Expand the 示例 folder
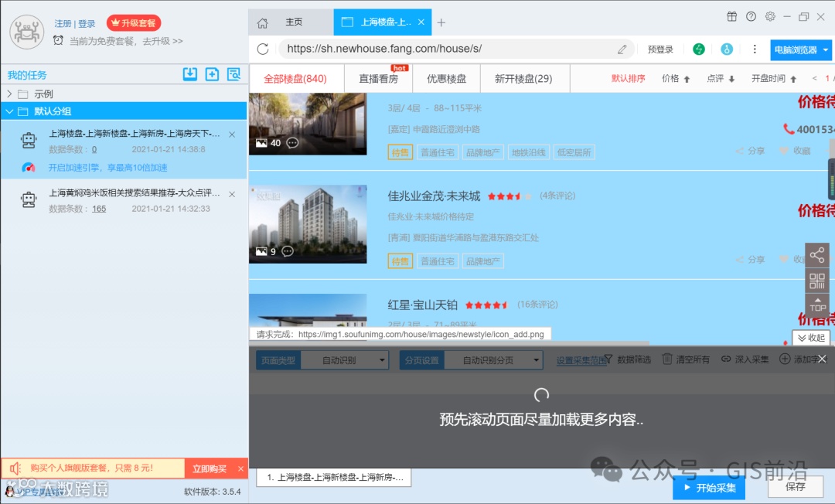 pyautogui.click(x=9, y=94)
